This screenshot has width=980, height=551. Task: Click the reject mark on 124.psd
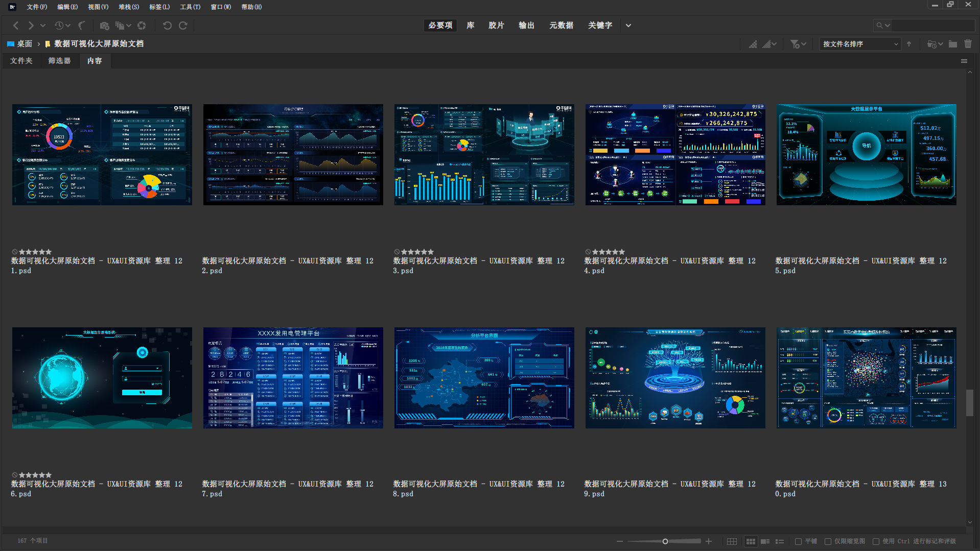[x=588, y=252]
